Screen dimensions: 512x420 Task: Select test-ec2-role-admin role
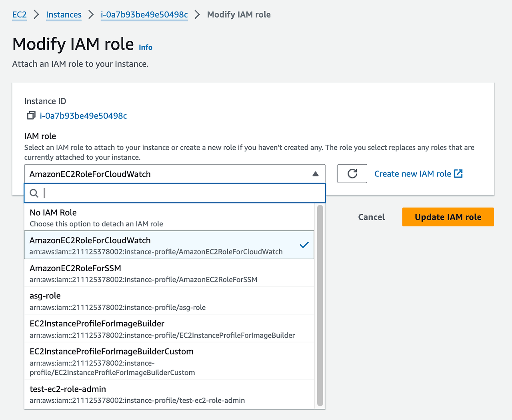pyautogui.click(x=169, y=394)
